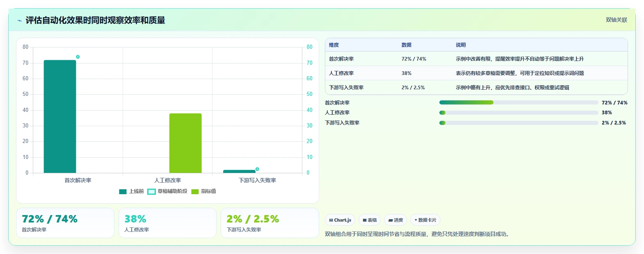Click the 说明 column header
Image resolution: width=644 pixels, height=254 pixels.
pyautogui.click(x=461, y=45)
